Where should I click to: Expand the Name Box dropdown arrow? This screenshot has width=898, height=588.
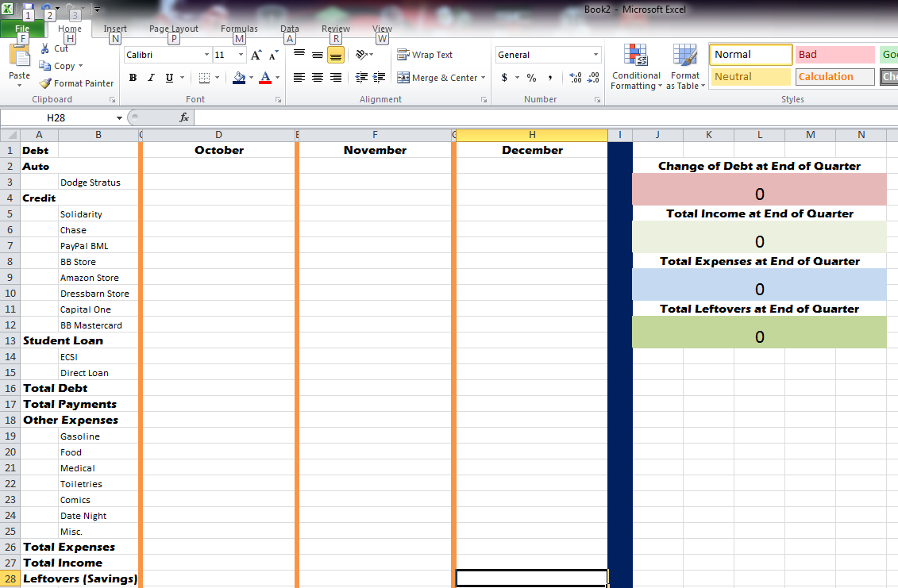point(119,118)
